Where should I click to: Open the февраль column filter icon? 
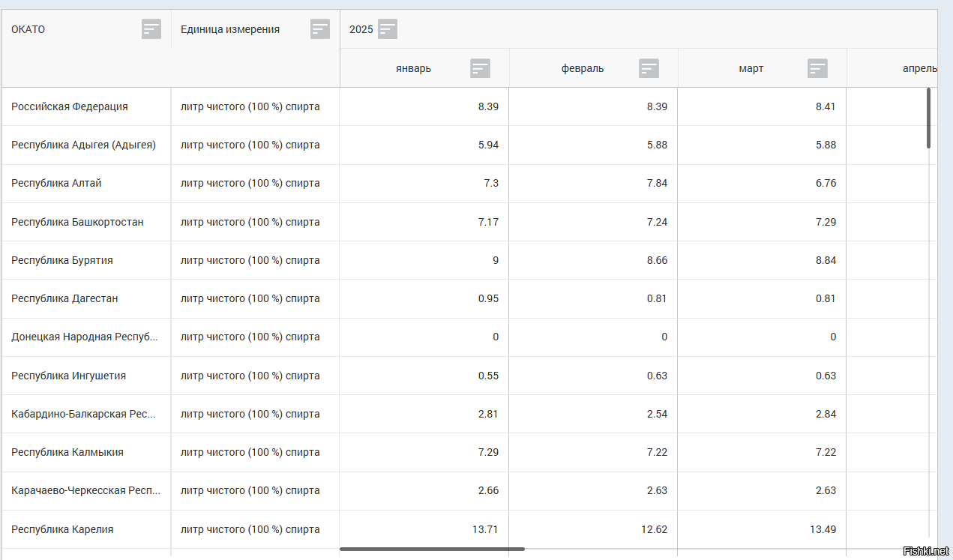pyautogui.click(x=649, y=68)
